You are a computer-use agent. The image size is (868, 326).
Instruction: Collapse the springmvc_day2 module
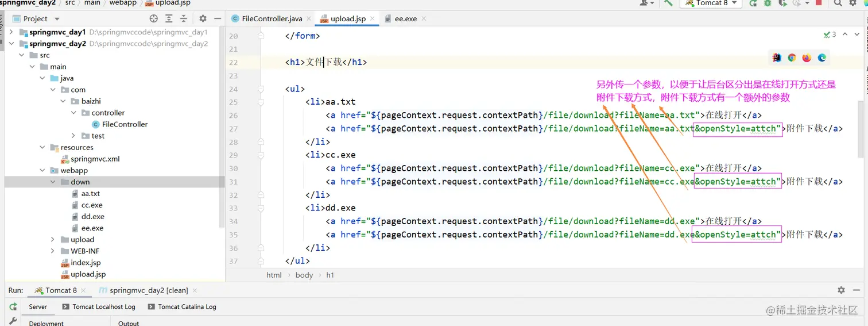11,44
